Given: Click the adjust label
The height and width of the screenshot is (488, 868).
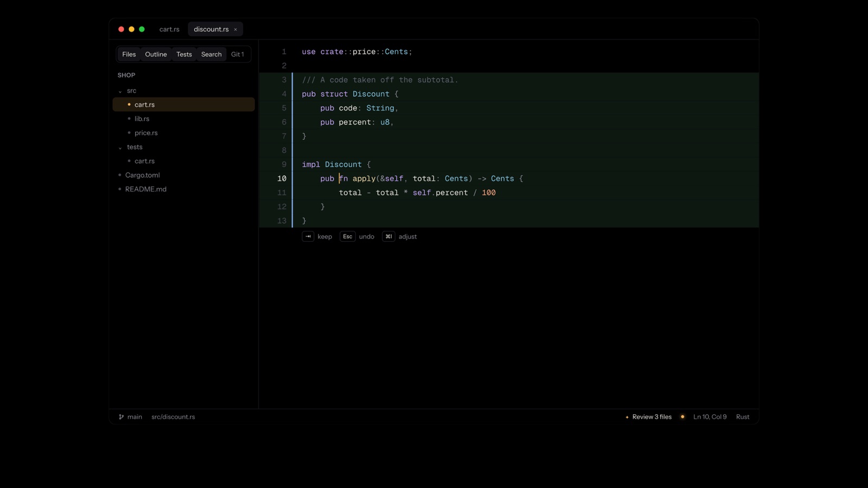Looking at the screenshot, I should pyautogui.click(x=407, y=236).
